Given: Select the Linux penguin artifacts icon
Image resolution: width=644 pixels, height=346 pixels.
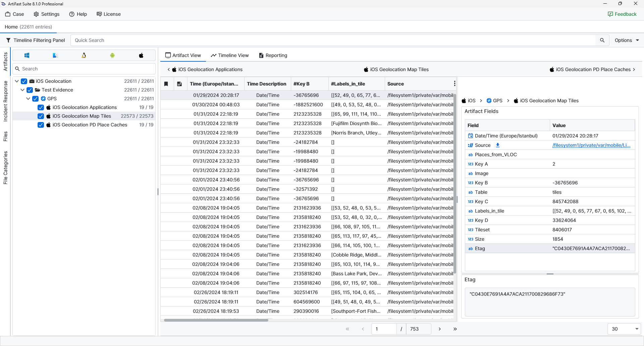Looking at the screenshot, I should coord(84,55).
